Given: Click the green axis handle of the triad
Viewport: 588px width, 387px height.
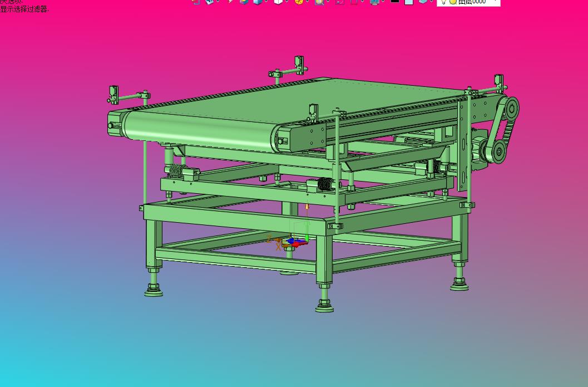Looking at the screenshot, I should [307, 231].
